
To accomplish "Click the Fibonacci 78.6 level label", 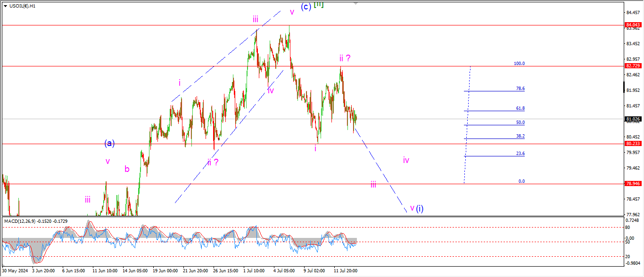I will pos(520,89).
